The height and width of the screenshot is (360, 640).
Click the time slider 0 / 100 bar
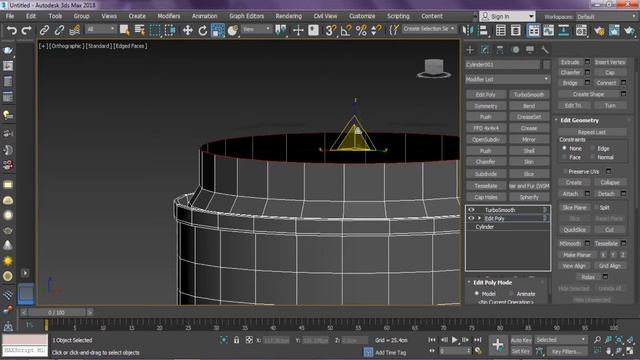click(x=56, y=313)
